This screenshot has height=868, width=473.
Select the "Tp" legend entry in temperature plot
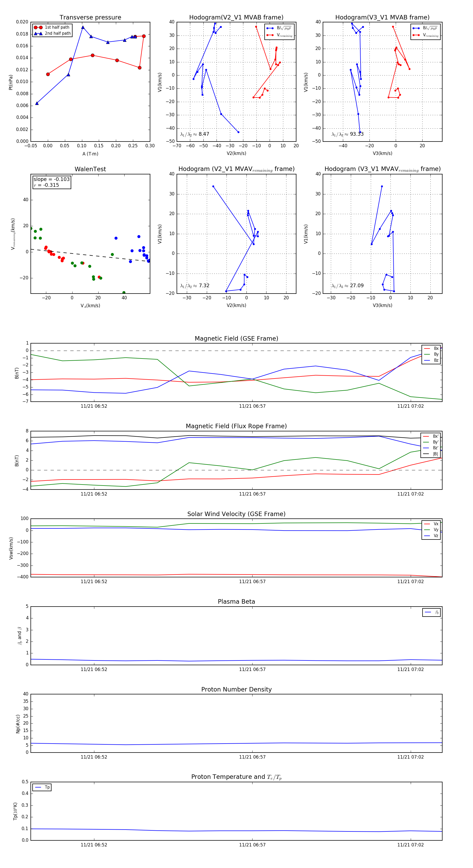pos(42,788)
